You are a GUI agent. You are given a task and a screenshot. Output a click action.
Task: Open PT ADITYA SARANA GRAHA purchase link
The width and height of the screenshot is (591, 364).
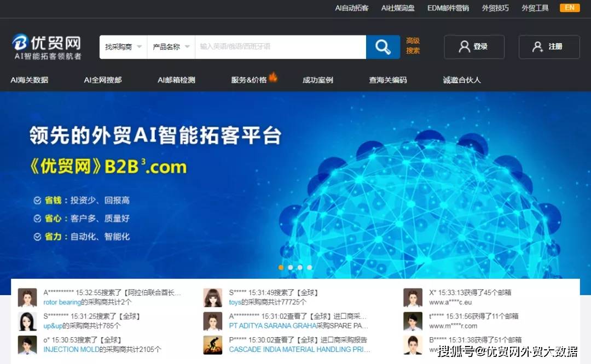(x=273, y=326)
